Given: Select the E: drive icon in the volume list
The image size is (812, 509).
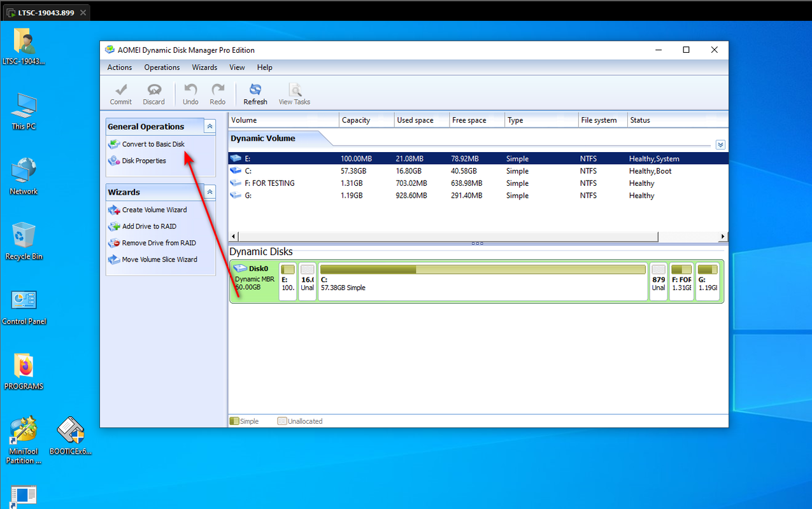Looking at the screenshot, I should [236, 158].
